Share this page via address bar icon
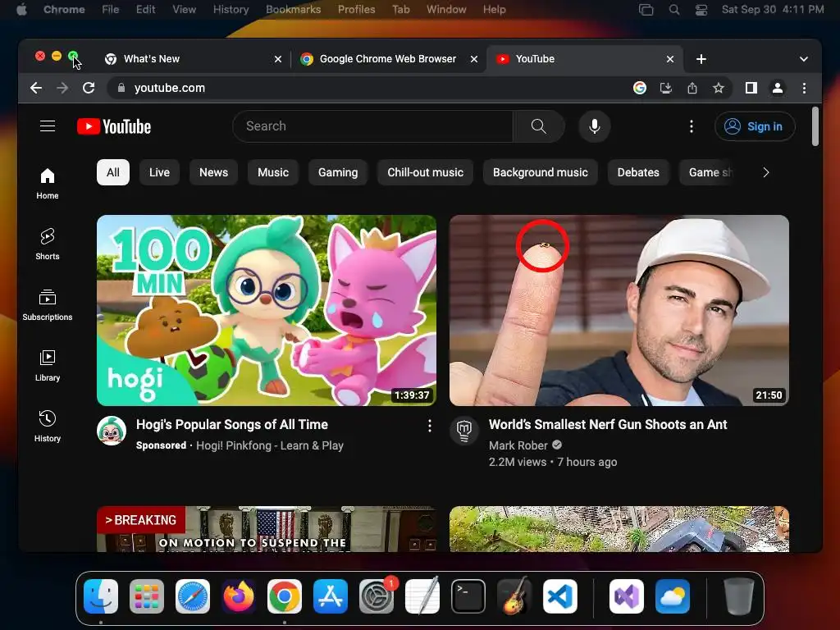The width and height of the screenshot is (840, 630). pos(692,88)
